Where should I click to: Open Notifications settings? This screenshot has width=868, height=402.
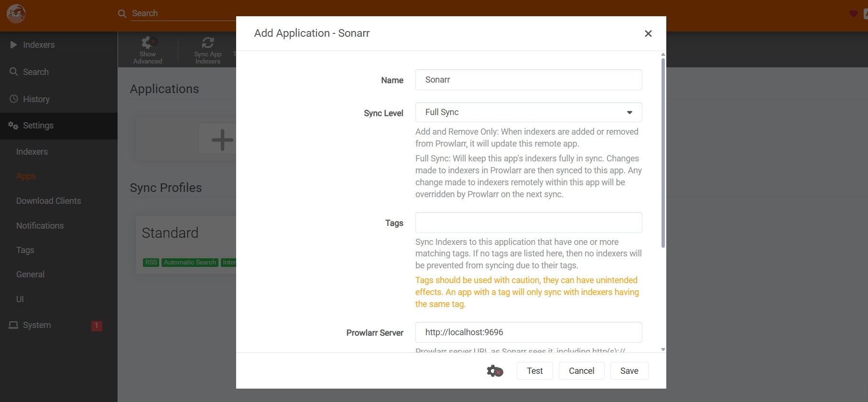point(40,226)
